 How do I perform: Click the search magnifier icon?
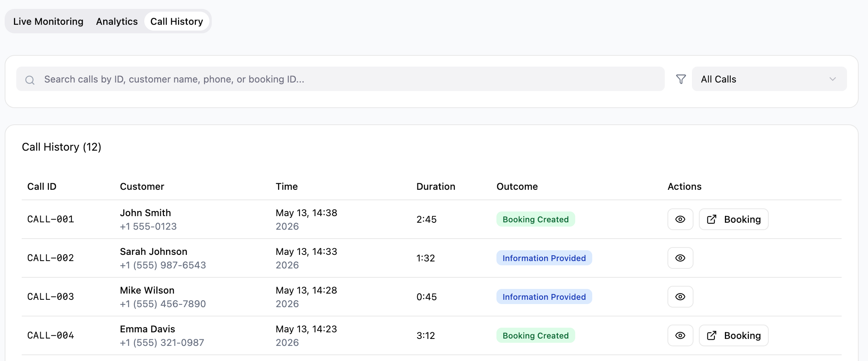coord(30,80)
